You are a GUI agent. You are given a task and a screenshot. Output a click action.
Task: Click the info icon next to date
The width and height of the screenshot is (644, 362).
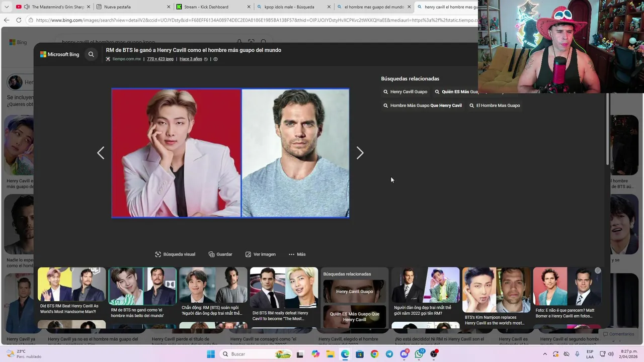(x=215, y=59)
